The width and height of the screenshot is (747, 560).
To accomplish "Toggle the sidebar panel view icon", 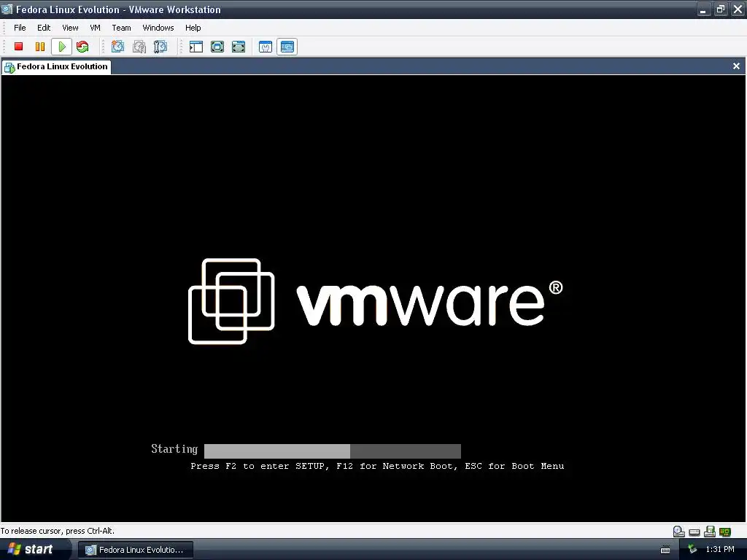I will pyautogui.click(x=196, y=47).
